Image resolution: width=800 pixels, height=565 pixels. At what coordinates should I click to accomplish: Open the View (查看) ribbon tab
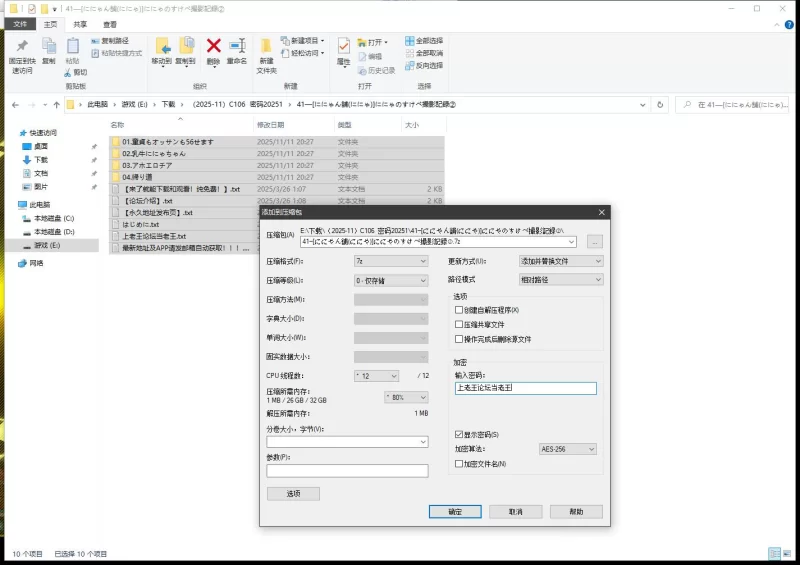coord(110,24)
